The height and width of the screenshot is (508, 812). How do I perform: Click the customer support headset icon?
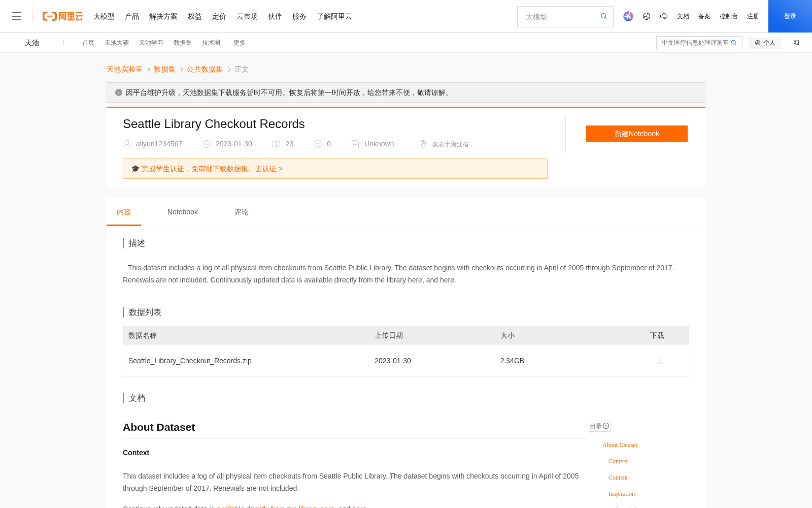[x=664, y=16]
